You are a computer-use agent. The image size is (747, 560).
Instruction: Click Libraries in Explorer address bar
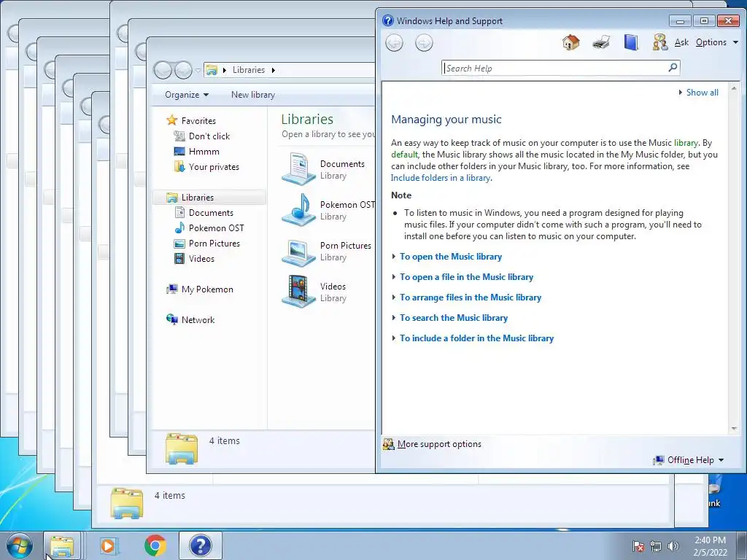pyautogui.click(x=248, y=70)
